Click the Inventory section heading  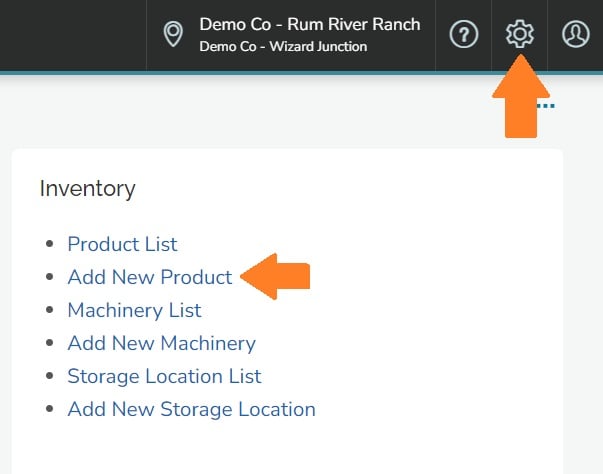[87, 188]
